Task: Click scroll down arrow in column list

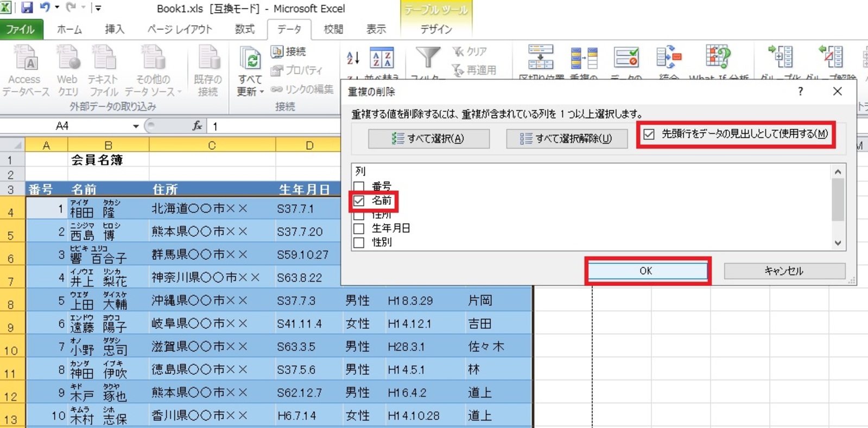Action: [x=838, y=243]
